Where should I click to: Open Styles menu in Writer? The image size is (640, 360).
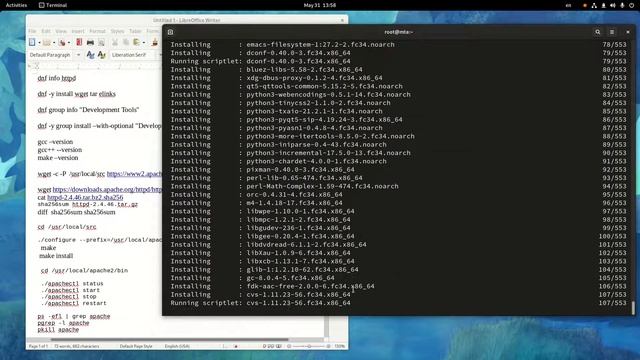pos(117,31)
